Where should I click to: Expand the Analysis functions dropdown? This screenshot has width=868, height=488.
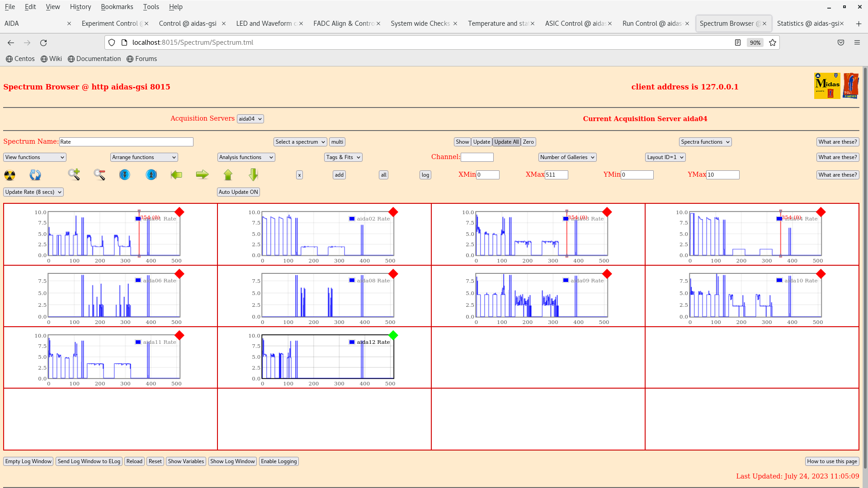(246, 157)
